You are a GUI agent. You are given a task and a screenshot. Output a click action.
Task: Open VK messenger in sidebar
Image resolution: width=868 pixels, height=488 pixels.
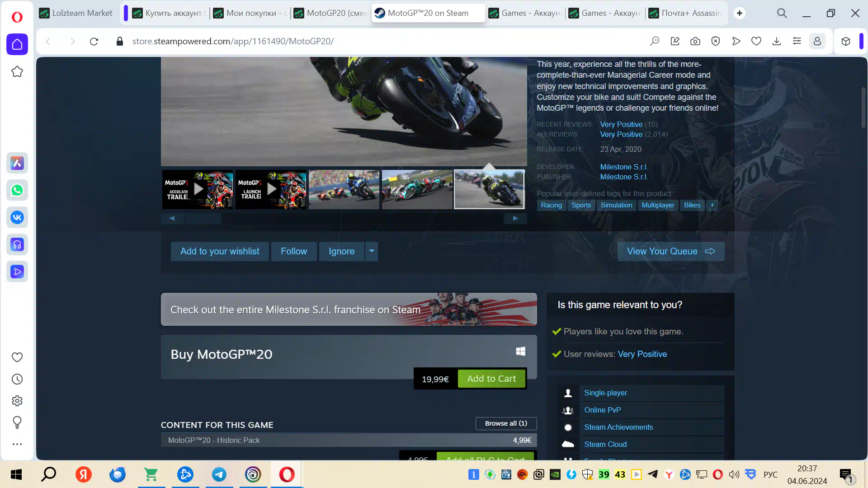(x=17, y=217)
